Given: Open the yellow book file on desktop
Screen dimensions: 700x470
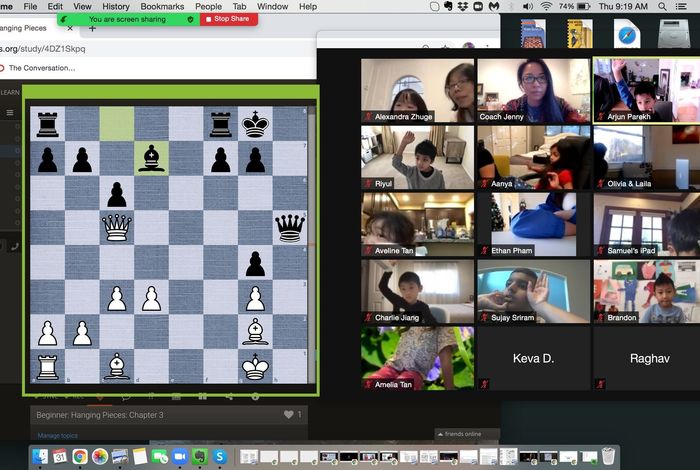Looking at the screenshot, I should [x=579, y=33].
